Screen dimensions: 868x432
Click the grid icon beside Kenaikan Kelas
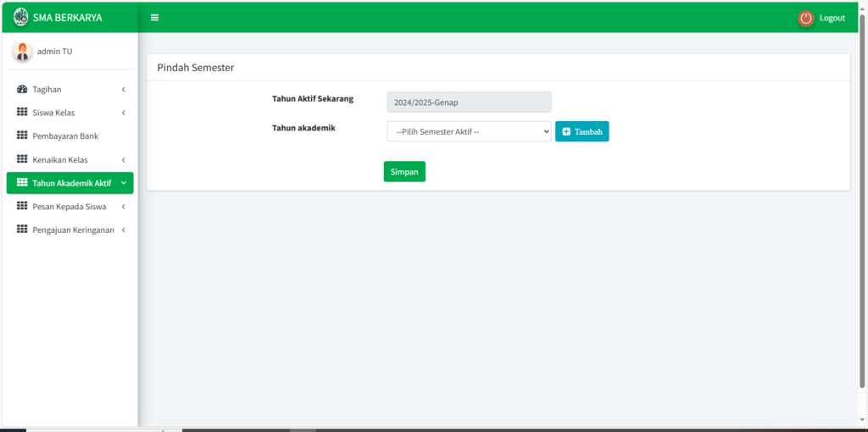[x=22, y=159]
